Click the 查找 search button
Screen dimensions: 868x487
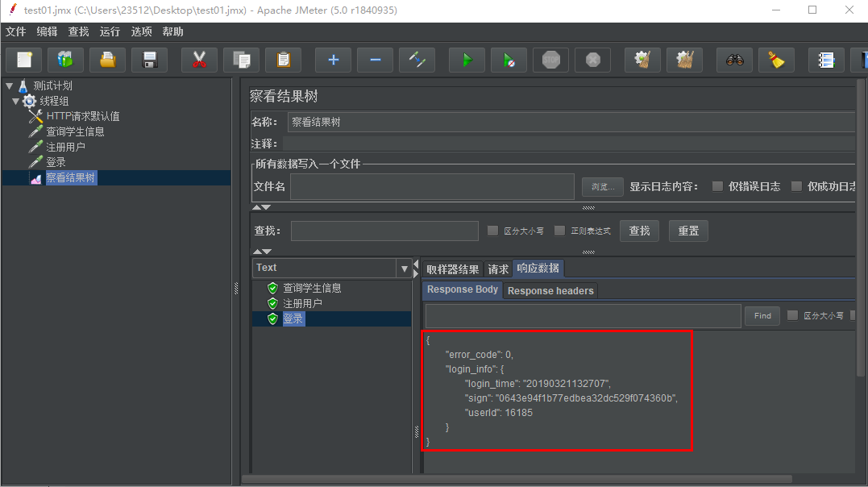[x=639, y=231]
